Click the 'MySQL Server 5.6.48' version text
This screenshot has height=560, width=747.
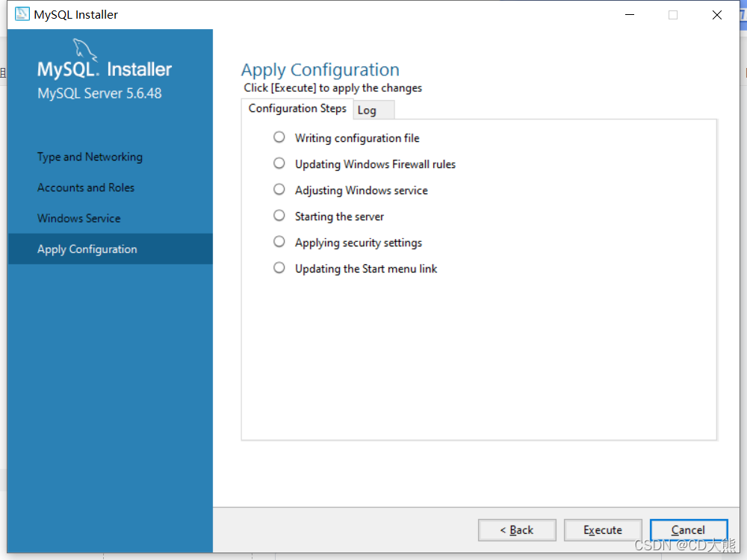99,93
